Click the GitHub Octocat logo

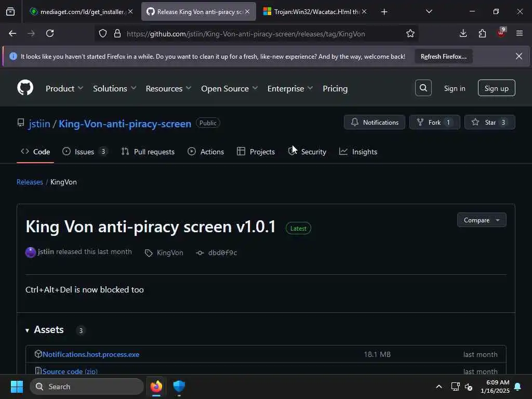[25, 87]
